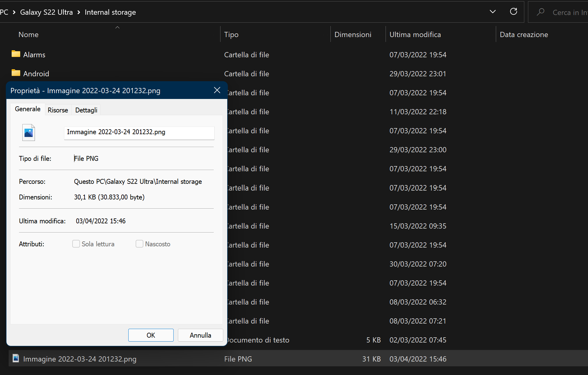Click the search magnifier icon

[541, 12]
